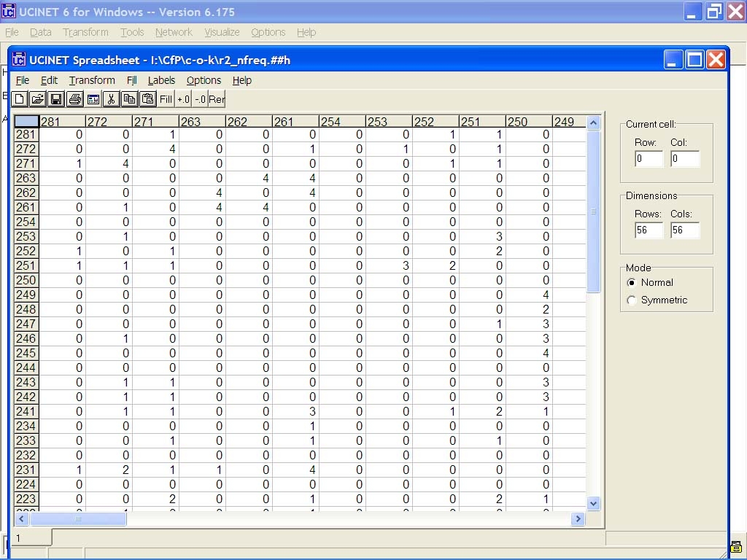Click the window-style icon next to the printer
The image size is (747, 560).
coord(93,99)
